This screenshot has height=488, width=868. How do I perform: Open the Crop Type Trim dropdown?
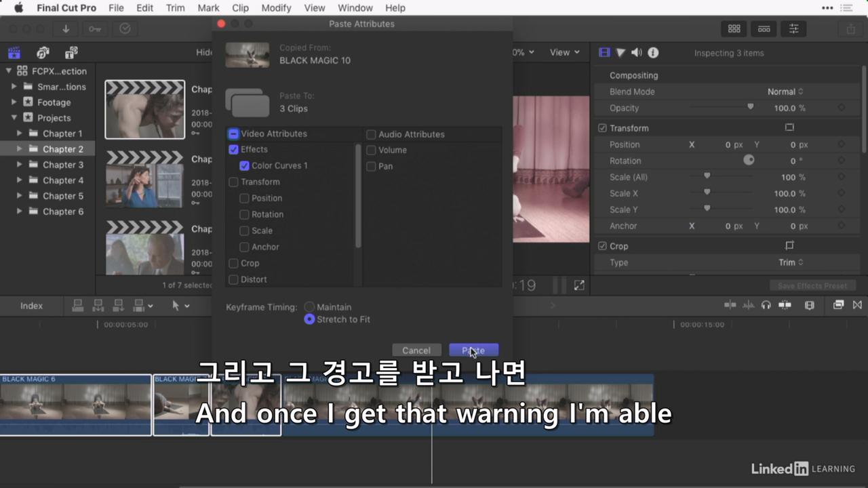pos(791,262)
